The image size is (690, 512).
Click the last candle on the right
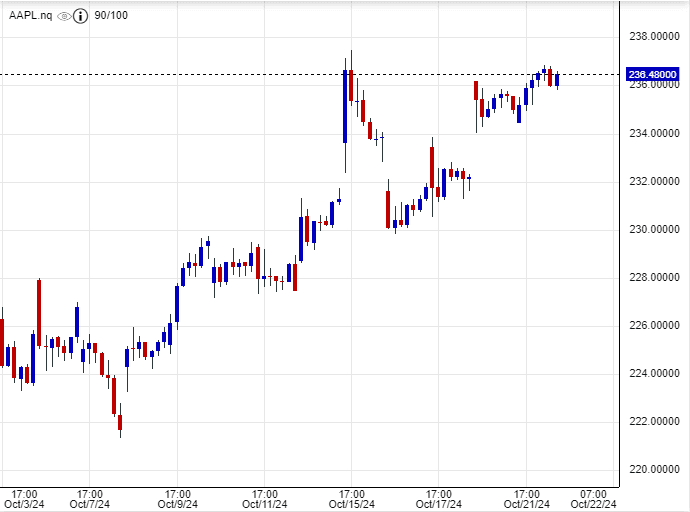tap(557, 80)
